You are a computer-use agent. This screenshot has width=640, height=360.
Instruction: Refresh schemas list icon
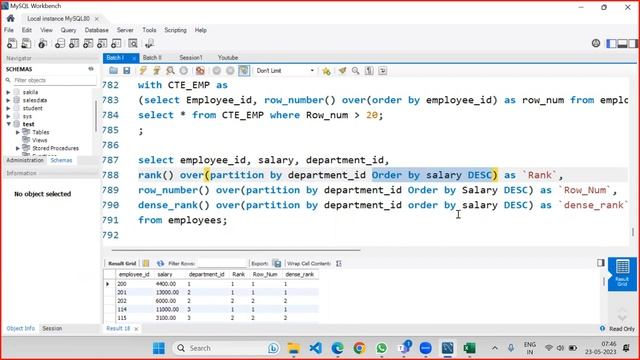91,69
